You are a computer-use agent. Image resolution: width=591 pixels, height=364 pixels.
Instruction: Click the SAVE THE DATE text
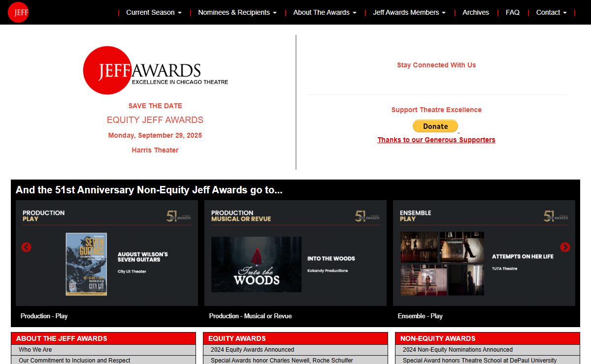155,106
